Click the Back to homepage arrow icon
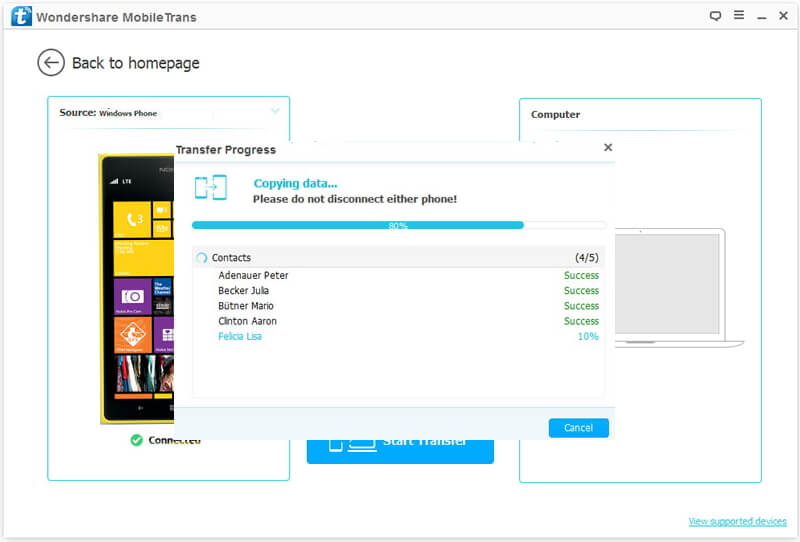800x542 pixels. (51, 63)
